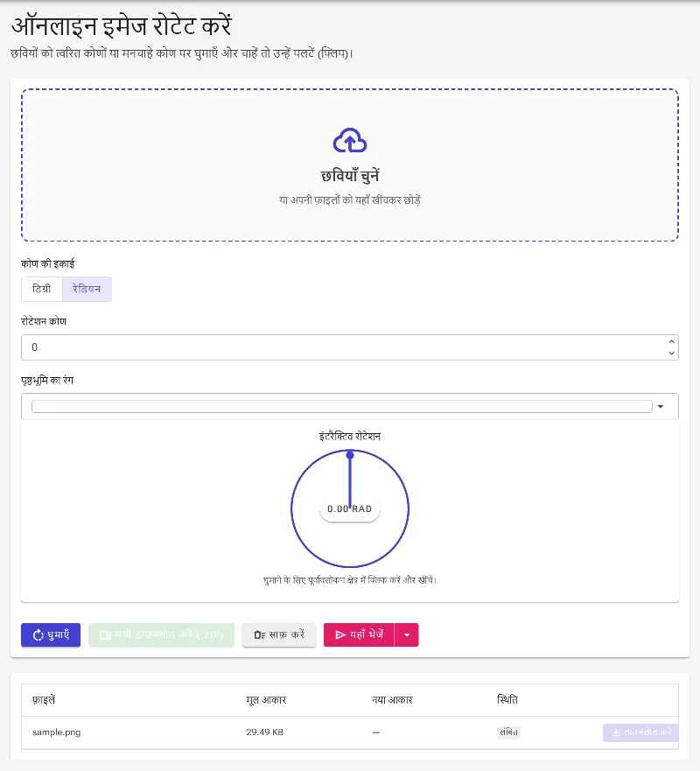The height and width of the screenshot is (771, 700).
Task: Expand the यहाँ भेजें options caret
Action: click(x=407, y=634)
